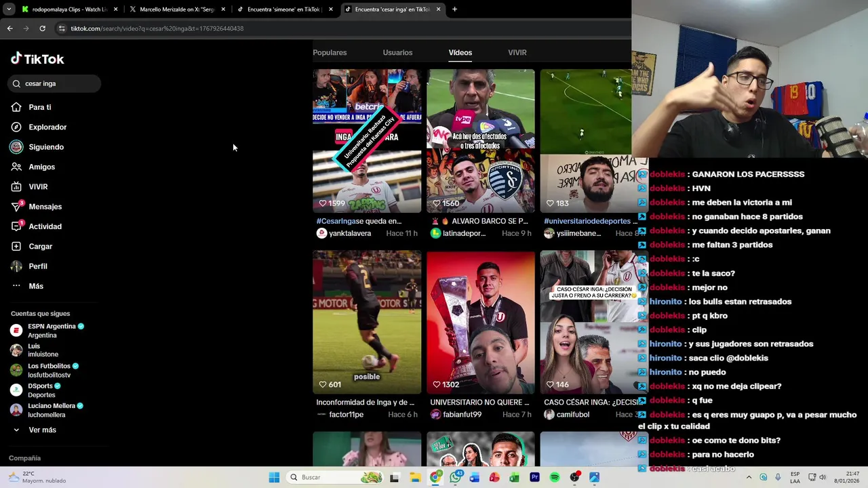Open the ALVARO BARCO video with 1560 likes

481,141
